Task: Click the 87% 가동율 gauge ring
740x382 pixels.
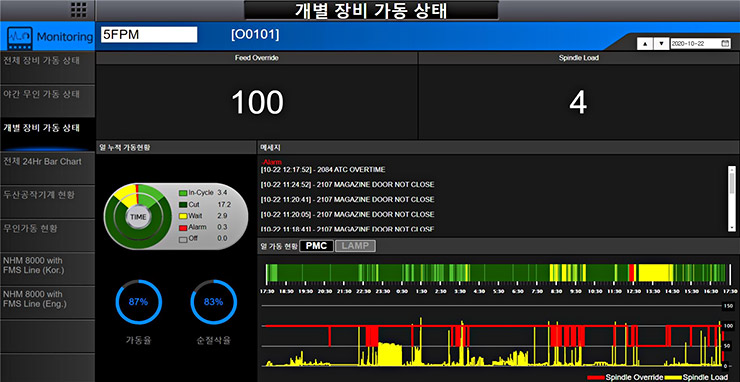Action: point(139,303)
